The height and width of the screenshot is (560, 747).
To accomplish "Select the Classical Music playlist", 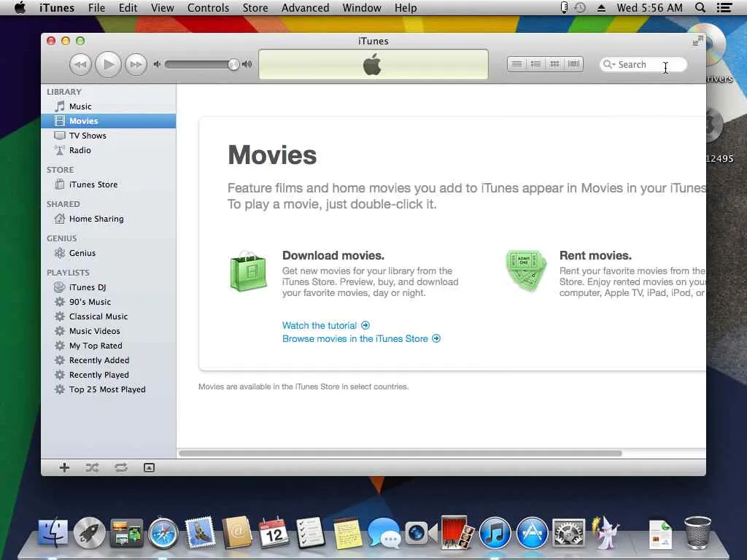I will coord(108,316).
